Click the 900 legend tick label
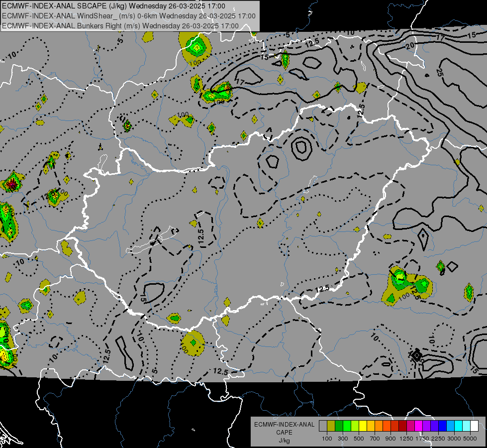The width and height of the screenshot is (487, 448). [390, 439]
